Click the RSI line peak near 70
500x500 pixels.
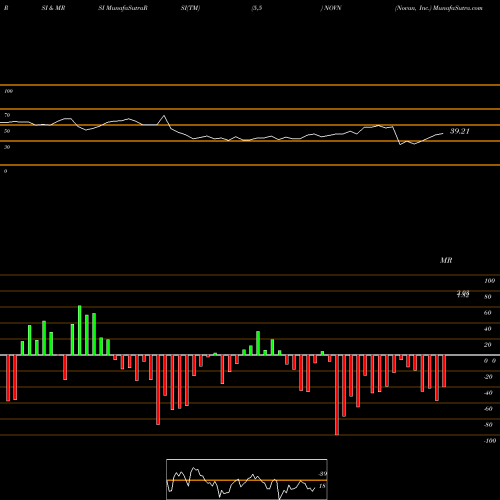point(164,116)
